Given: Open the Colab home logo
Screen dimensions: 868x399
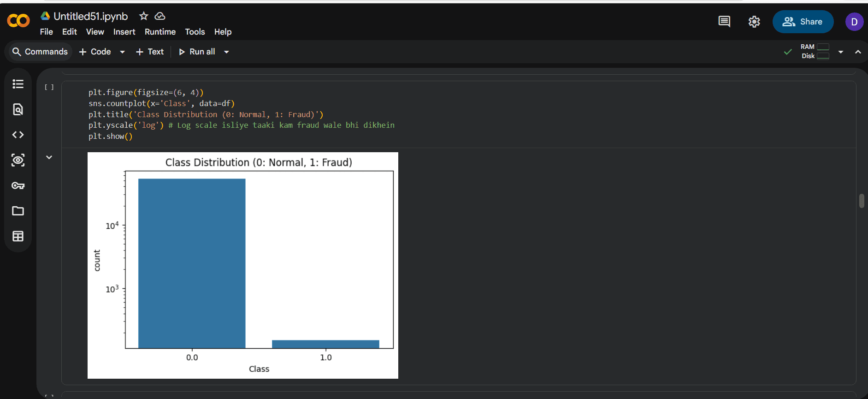Looking at the screenshot, I should pyautogui.click(x=18, y=20).
